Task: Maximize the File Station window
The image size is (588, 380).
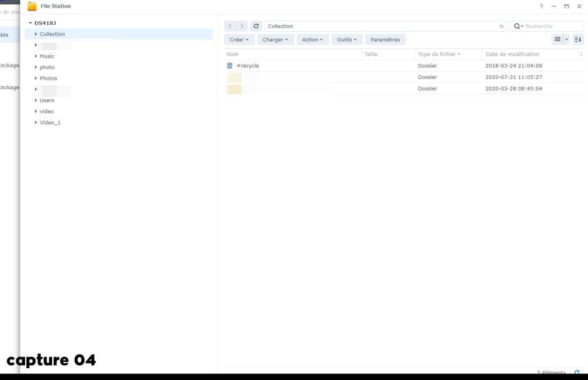Action: [x=567, y=6]
